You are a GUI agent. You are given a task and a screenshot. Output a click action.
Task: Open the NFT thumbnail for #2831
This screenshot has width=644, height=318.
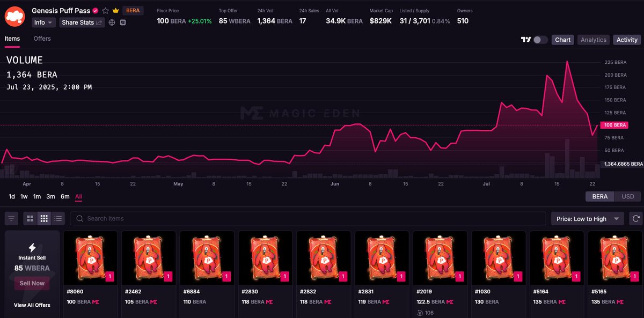(x=382, y=257)
